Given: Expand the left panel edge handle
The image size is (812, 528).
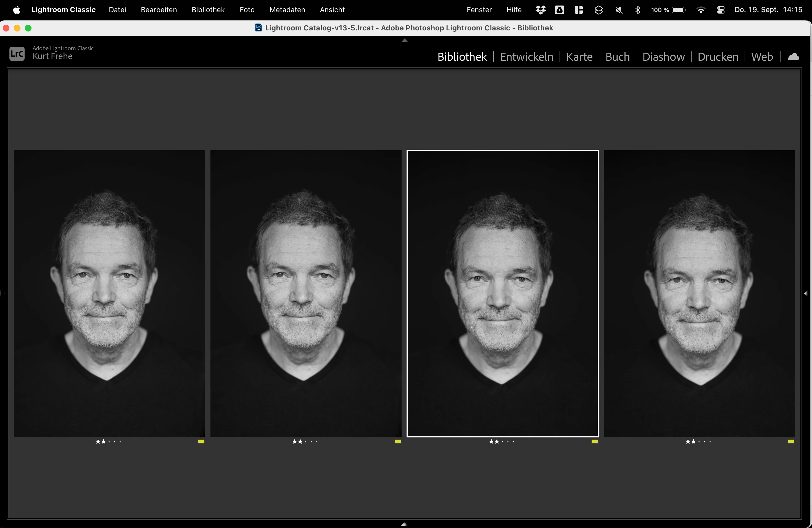Looking at the screenshot, I should (x=2, y=293).
